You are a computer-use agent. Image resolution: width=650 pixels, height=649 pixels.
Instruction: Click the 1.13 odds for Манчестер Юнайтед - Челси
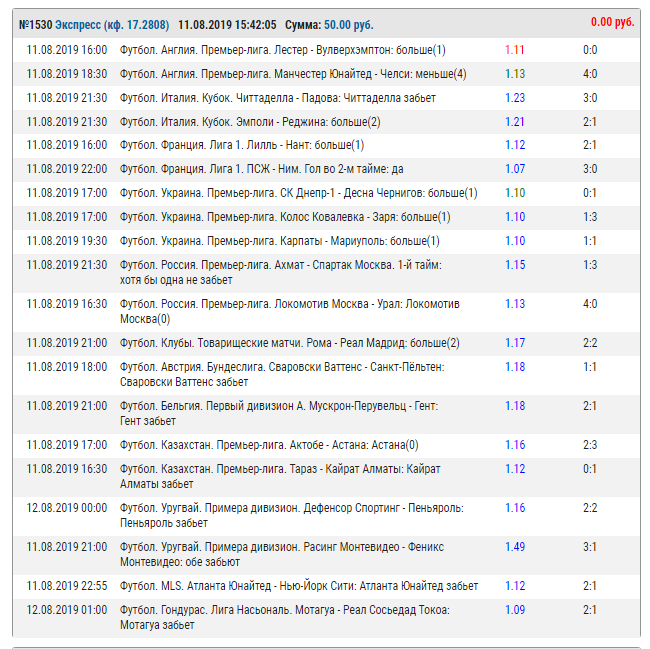(515, 74)
